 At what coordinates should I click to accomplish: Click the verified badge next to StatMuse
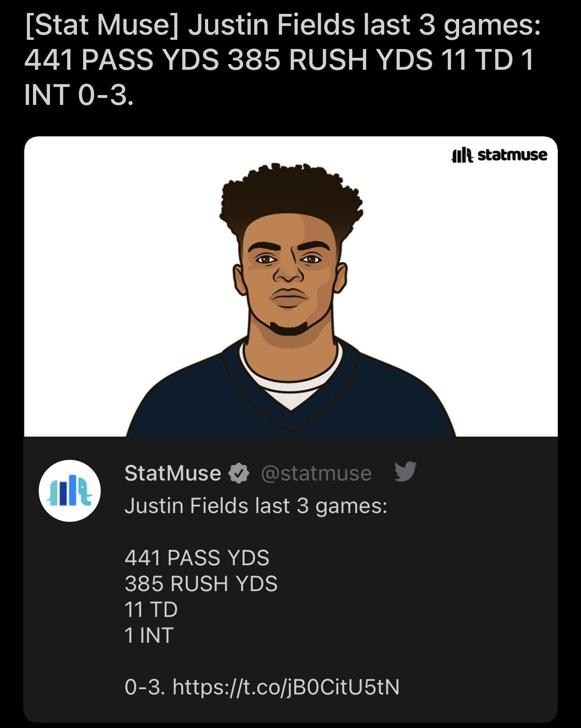[x=239, y=473]
